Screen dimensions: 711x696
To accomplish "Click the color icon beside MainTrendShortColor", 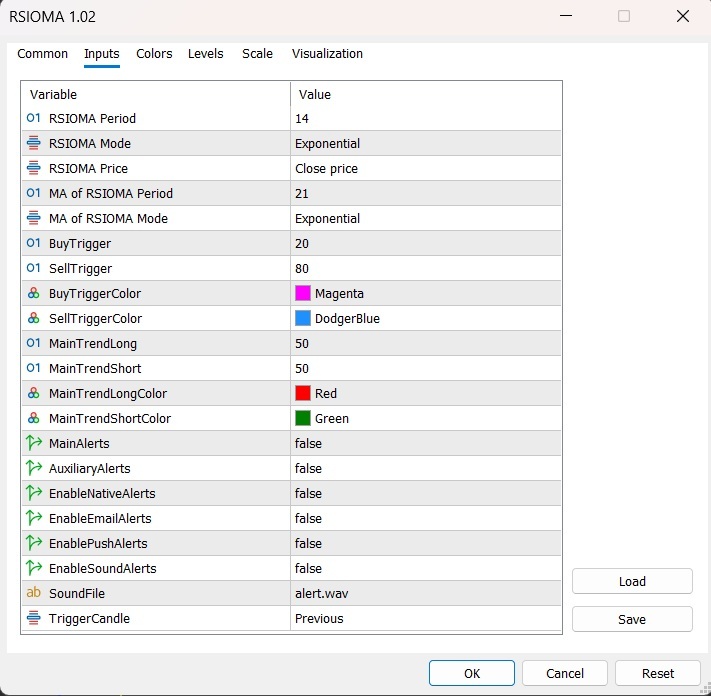I will [34, 418].
